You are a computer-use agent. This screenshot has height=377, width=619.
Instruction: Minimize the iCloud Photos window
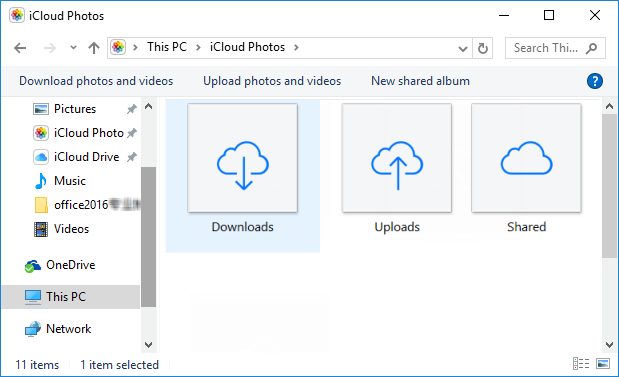click(x=504, y=15)
